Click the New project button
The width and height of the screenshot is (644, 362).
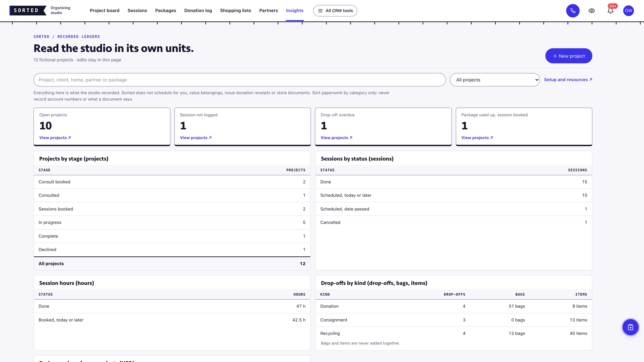[x=569, y=56]
